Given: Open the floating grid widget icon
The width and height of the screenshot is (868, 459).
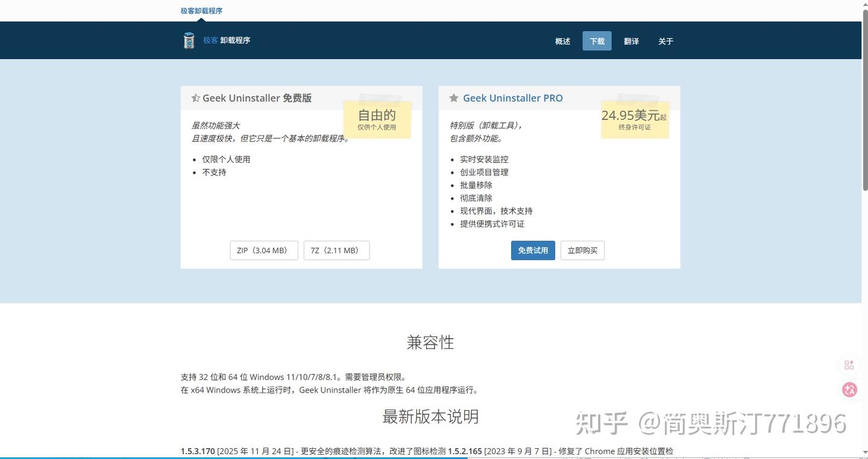Looking at the screenshot, I should 849,365.
